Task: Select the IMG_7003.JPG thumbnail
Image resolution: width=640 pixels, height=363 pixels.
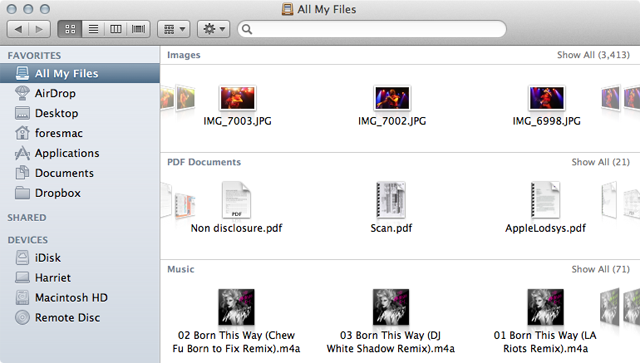Action: [x=237, y=98]
